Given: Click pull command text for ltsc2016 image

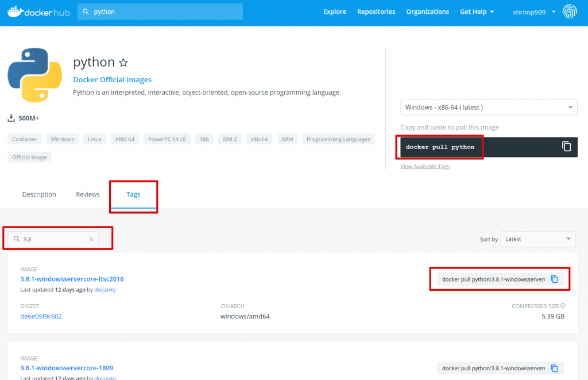Looking at the screenshot, I should (x=493, y=279).
